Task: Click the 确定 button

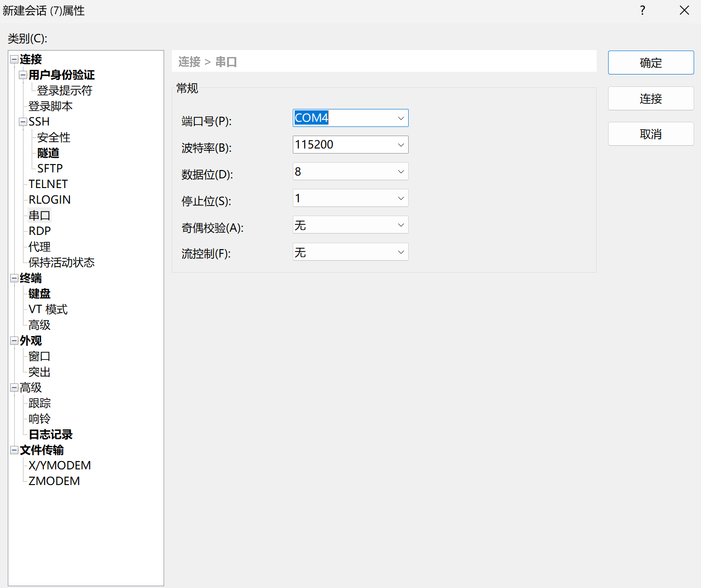Action: [650, 63]
